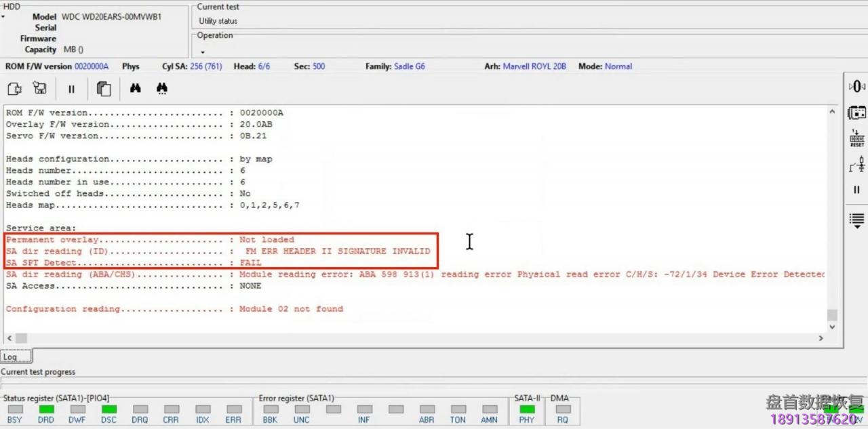Open the Operation dropdown arrow
Image resolution: width=868 pixels, height=429 pixels.
[x=202, y=52]
